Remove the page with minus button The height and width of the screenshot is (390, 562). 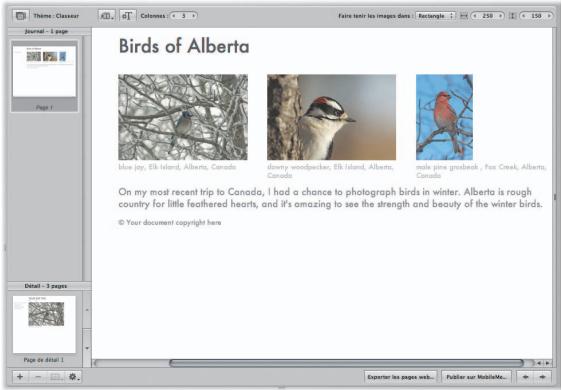pos(38,377)
